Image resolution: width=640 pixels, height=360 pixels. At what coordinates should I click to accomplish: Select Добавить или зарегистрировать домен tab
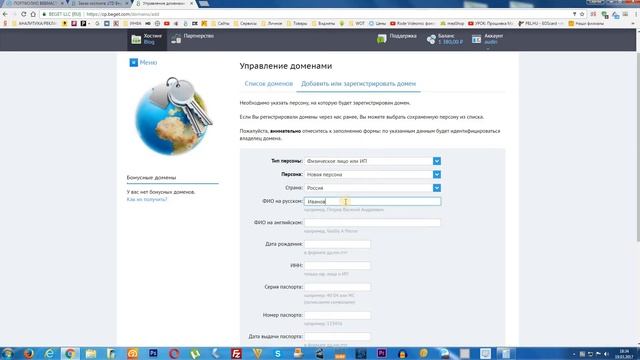coord(358,84)
